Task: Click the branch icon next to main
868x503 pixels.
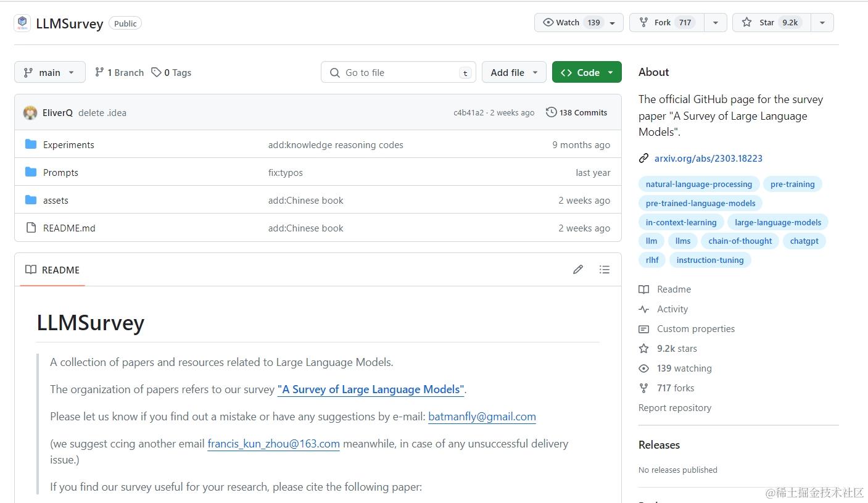Action: 28,72
